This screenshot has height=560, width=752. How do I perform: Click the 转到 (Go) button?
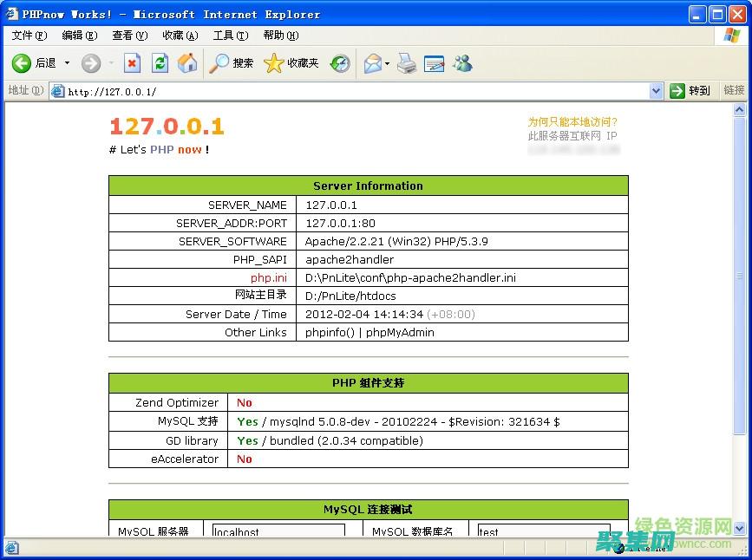(690, 90)
